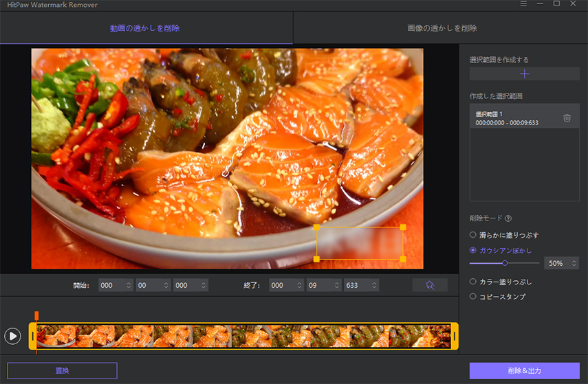Click the left yellow trim handle on timeline

point(32,336)
